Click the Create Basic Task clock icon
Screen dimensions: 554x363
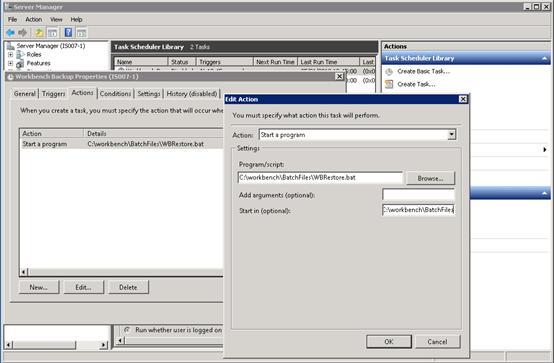(389, 72)
